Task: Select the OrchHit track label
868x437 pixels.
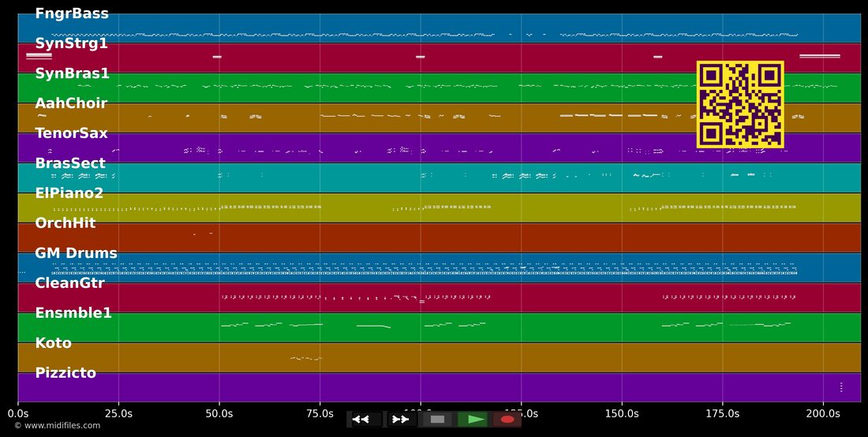Action: [65, 223]
